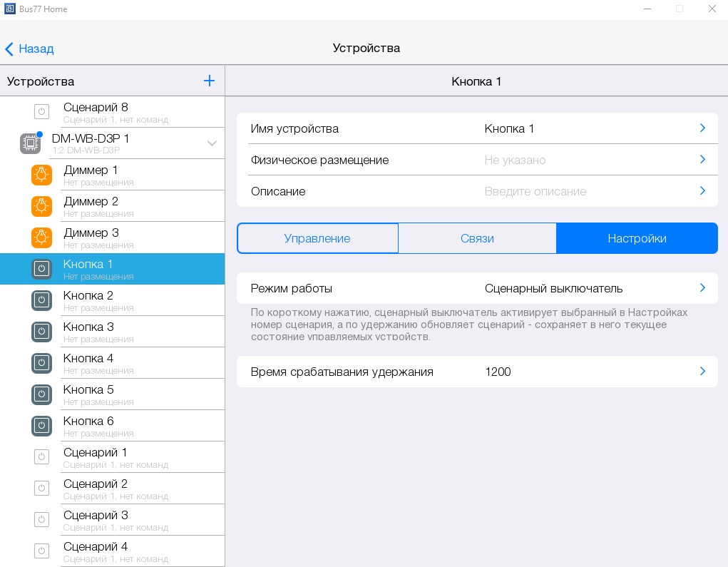Switch to the Связи tab
728x567 pixels.
tap(477, 238)
